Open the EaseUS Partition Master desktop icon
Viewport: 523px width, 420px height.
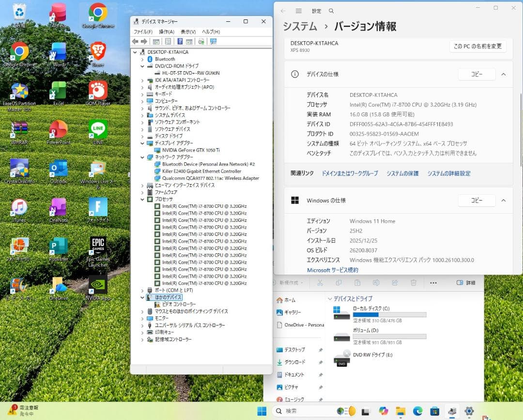pyautogui.click(x=19, y=96)
